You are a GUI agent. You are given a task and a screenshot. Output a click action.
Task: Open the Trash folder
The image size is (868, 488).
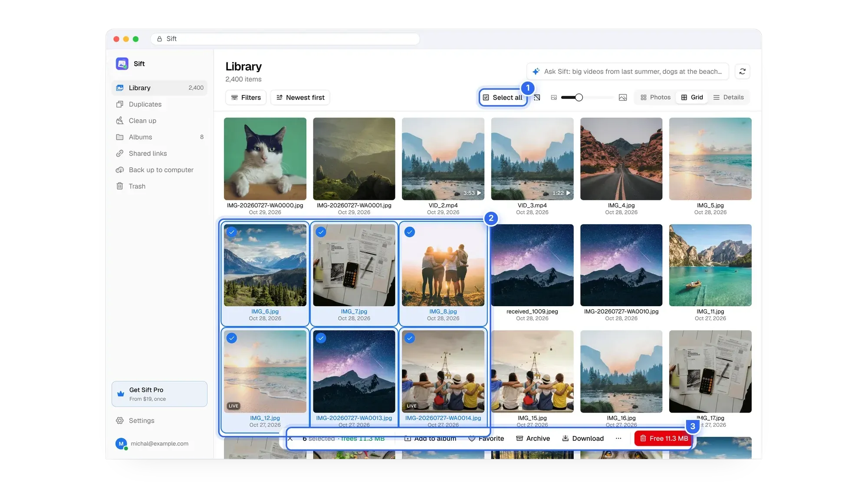point(159,186)
